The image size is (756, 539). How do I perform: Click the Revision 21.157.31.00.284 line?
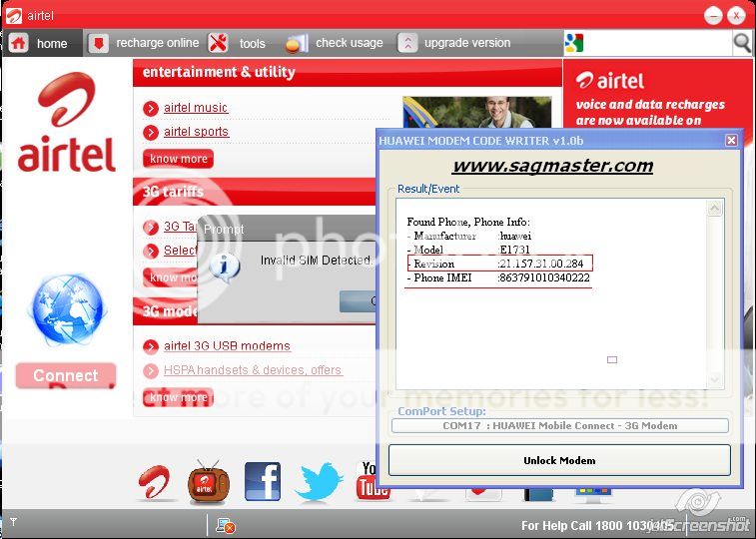pyautogui.click(x=499, y=264)
